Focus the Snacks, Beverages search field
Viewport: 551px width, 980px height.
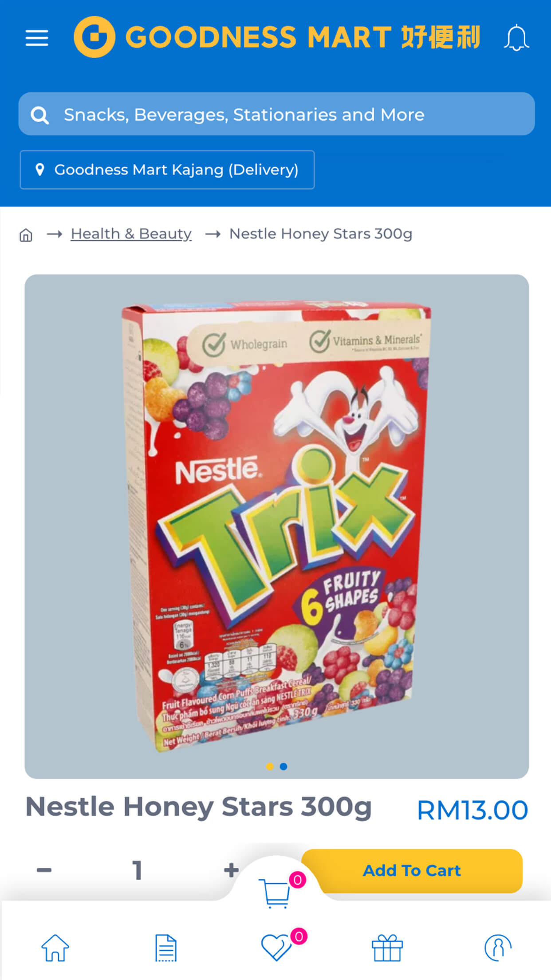coord(276,114)
